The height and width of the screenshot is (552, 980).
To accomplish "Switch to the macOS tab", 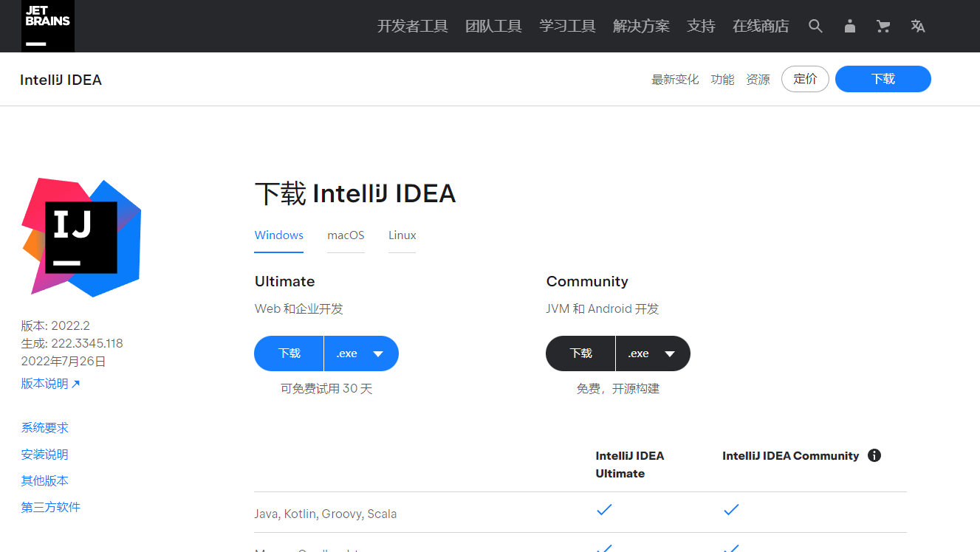I will (x=346, y=235).
